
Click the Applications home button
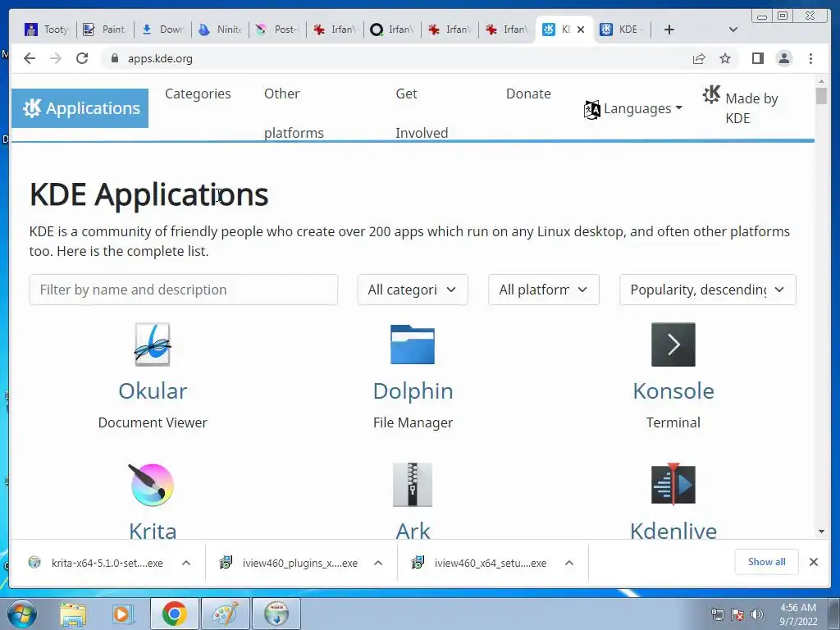tap(80, 108)
